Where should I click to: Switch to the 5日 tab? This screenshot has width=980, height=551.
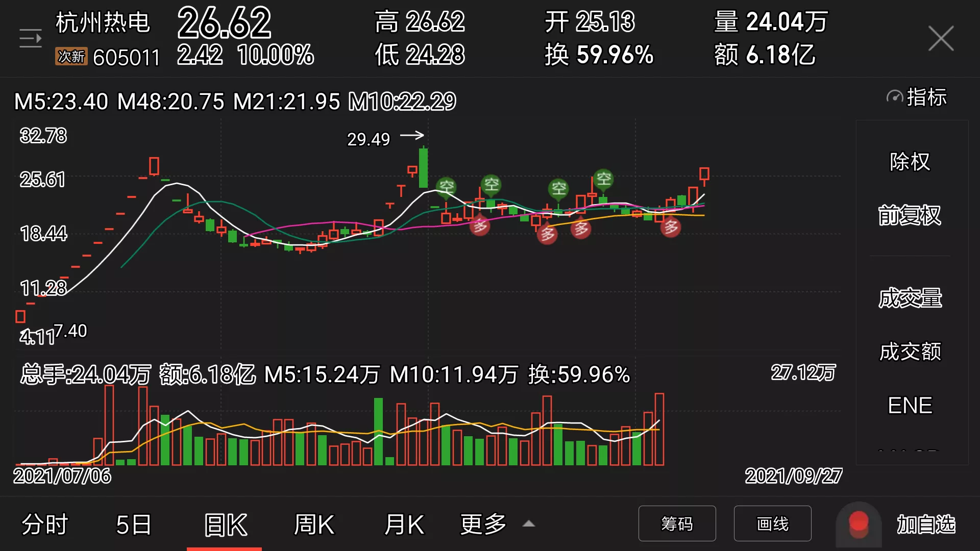[x=134, y=524]
